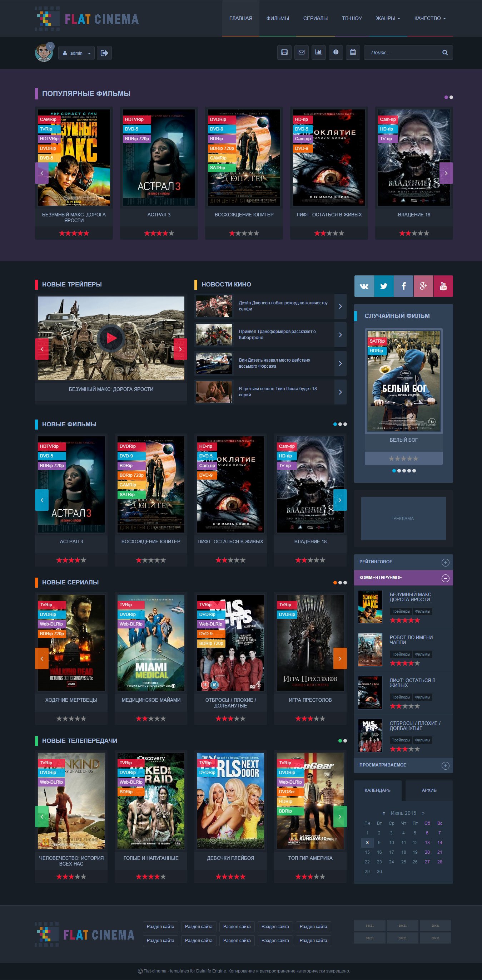This screenshot has height=980, width=482.
Task: Select the purple pager dot of Популярные фильмы
Action: click(446, 97)
